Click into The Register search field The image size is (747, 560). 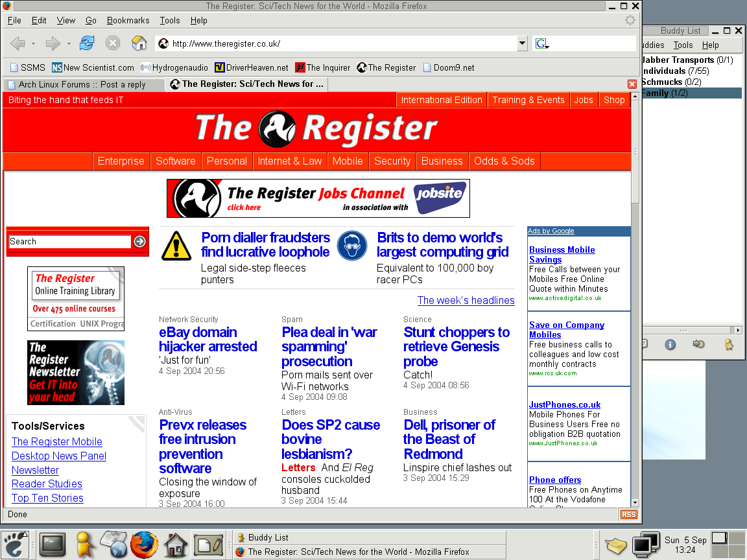coord(70,242)
